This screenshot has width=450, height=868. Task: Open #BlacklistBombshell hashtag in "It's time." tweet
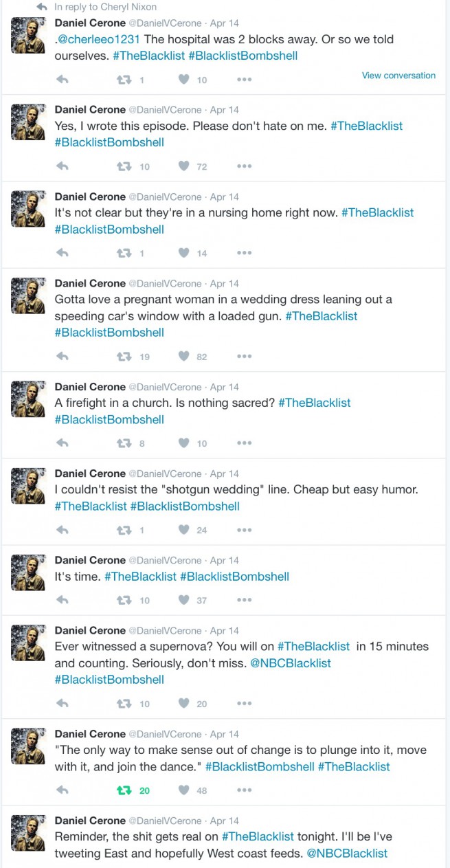(x=234, y=577)
